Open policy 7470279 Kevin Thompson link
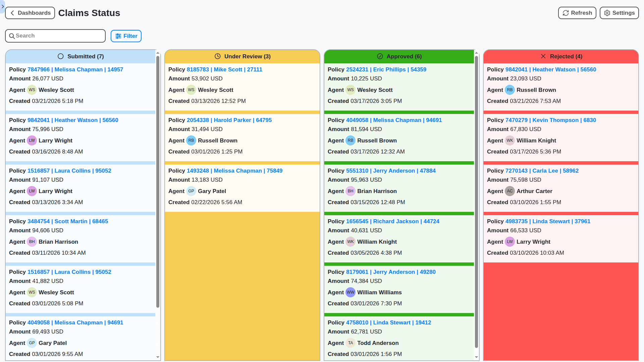Viewport: 644px width, 362px height. point(550,120)
